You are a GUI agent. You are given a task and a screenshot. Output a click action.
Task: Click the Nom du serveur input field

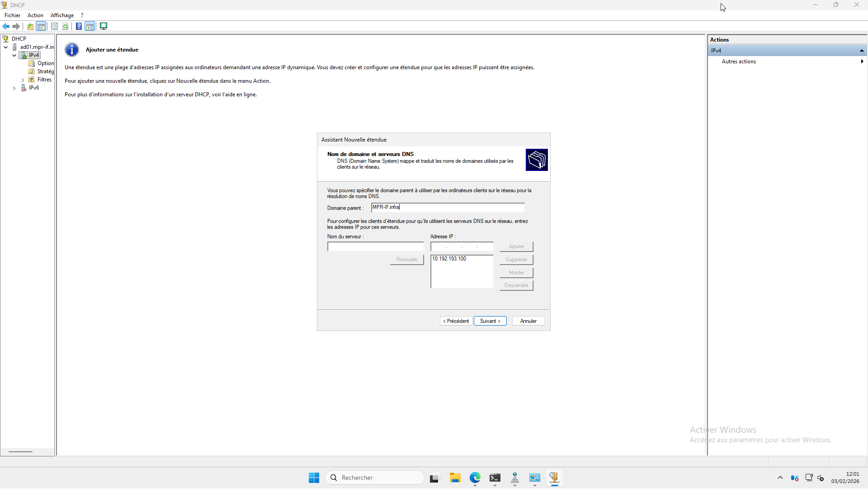pos(375,247)
